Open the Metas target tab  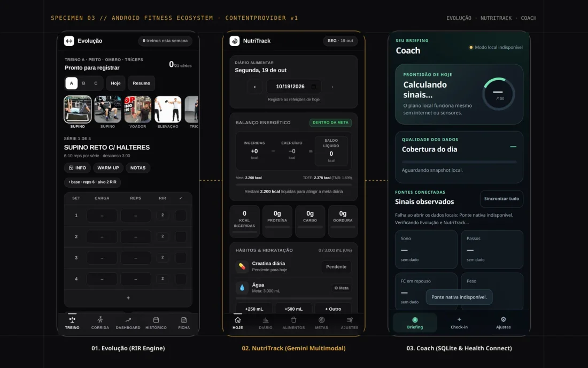click(x=321, y=323)
